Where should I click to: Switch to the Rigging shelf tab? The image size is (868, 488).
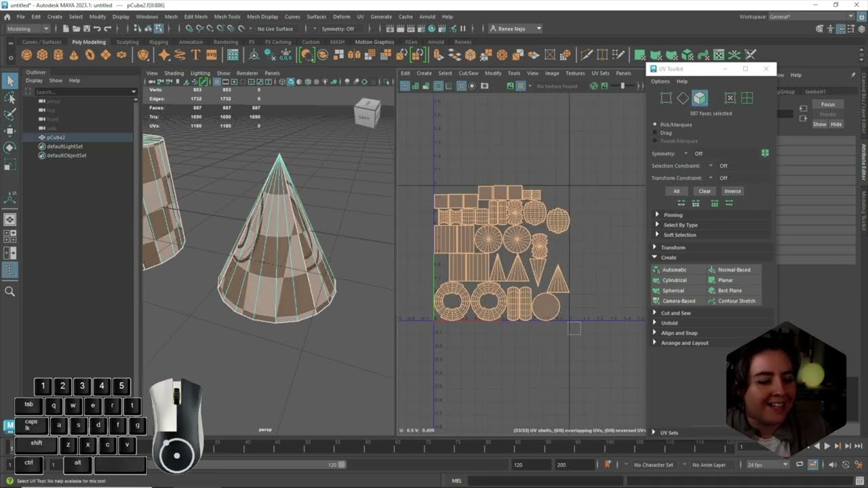click(x=159, y=42)
